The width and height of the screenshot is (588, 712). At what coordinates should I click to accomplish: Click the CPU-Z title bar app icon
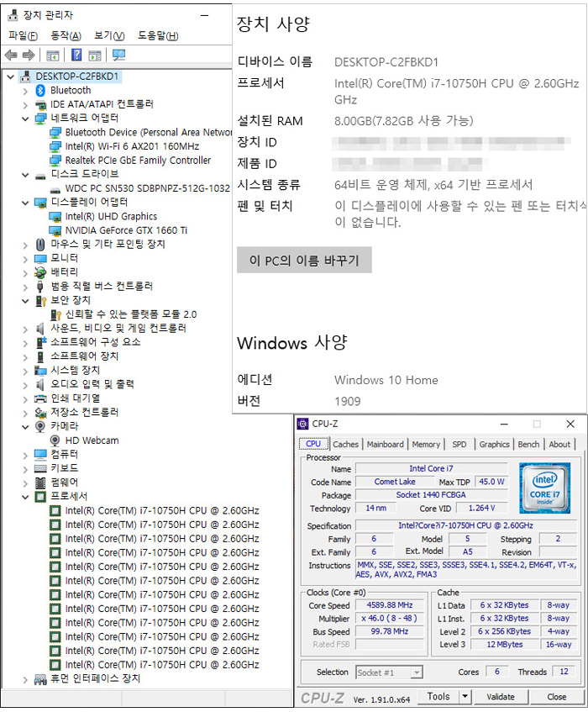pos(302,425)
